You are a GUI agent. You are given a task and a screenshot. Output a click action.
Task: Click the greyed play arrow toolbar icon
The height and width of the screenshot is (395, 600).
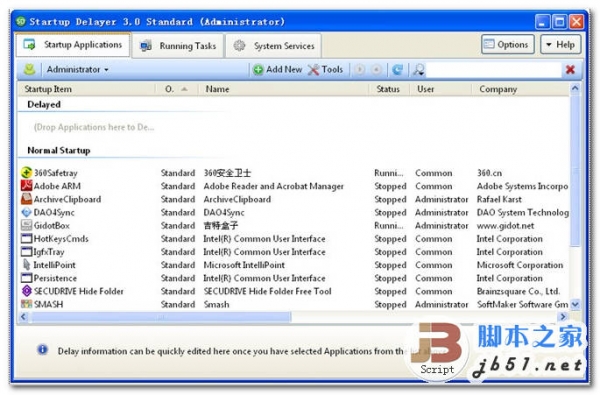pos(359,70)
